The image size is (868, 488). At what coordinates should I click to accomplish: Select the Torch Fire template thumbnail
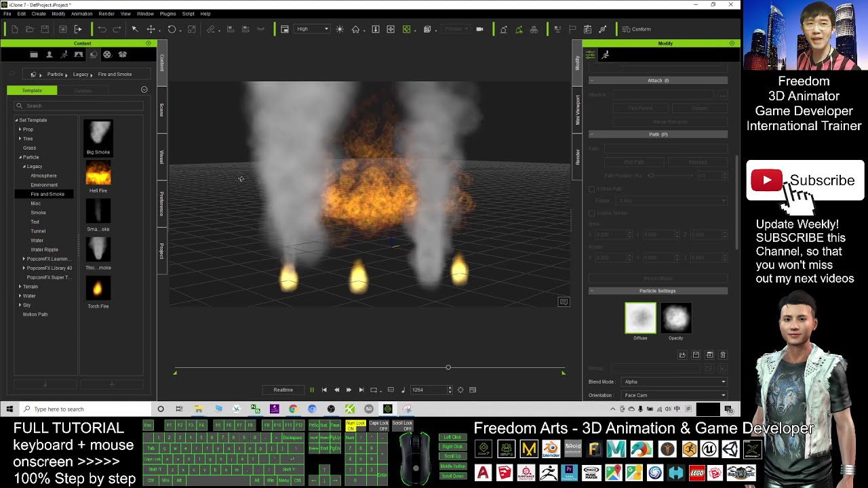(98, 289)
